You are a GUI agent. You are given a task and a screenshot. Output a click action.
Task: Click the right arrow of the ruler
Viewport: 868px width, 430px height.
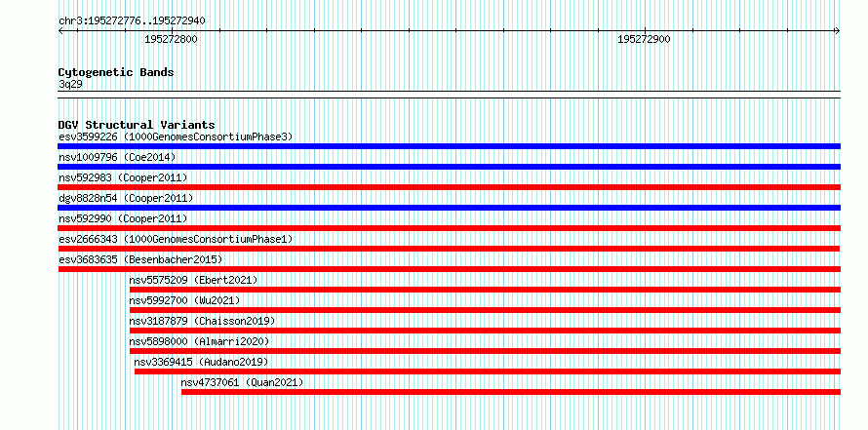tap(838, 30)
